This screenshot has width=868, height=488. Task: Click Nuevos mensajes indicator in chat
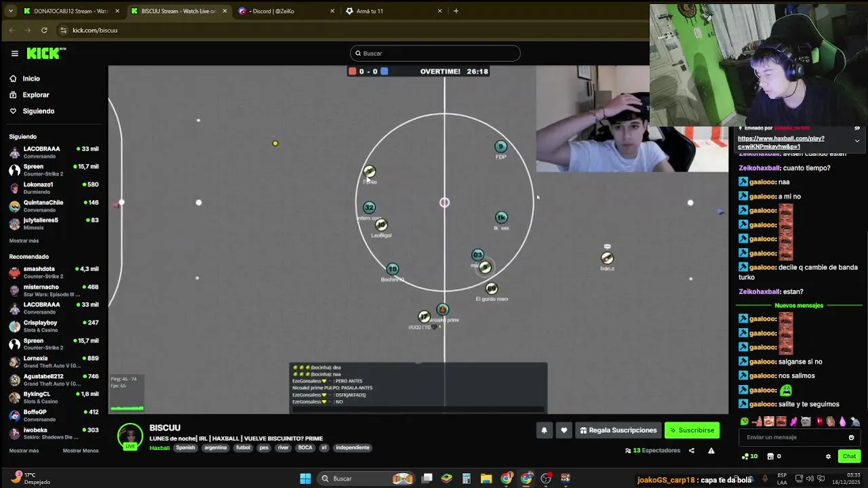click(x=799, y=306)
